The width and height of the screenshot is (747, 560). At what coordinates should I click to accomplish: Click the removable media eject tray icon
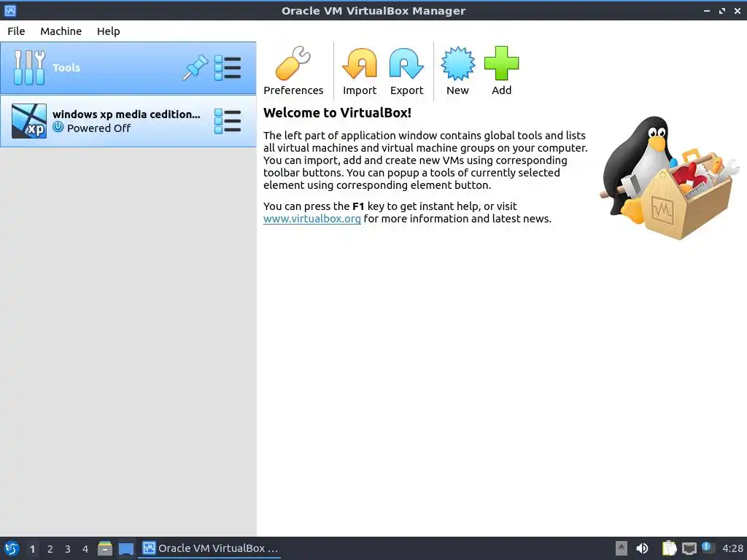click(x=622, y=548)
